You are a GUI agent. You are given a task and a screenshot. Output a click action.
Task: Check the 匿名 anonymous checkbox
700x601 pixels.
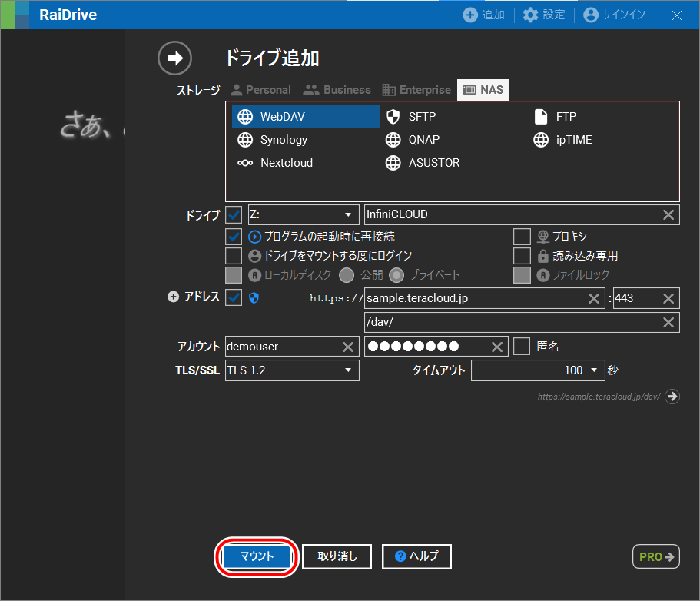click(522, 347)
